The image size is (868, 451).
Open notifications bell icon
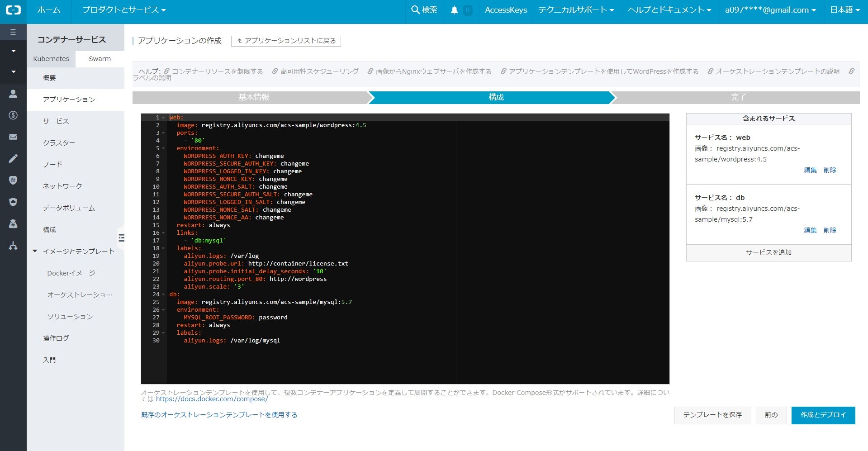click(455, 10)
